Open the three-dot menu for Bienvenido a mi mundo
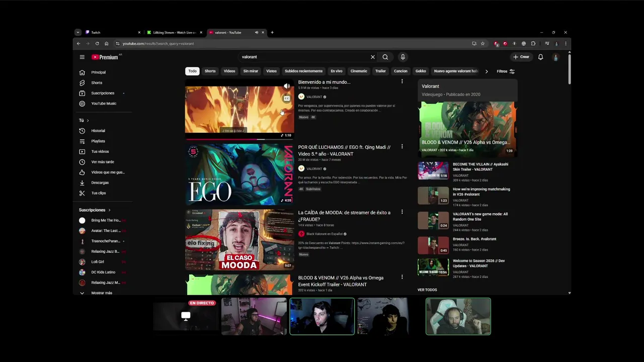The width and height of the screenshot is (644, 362). tap(401, 81)
